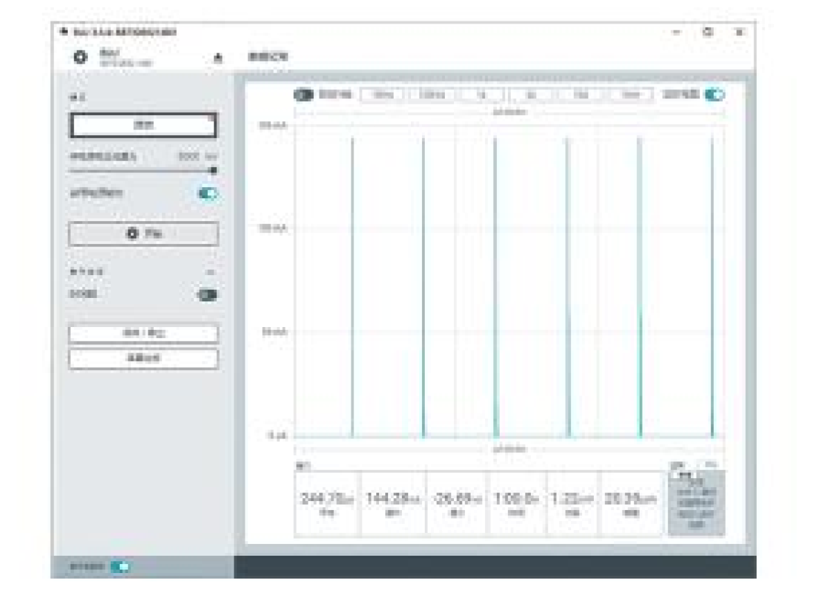The image size is (840, 616).
Task: Close the profiler window
Action: coord(740,32)
